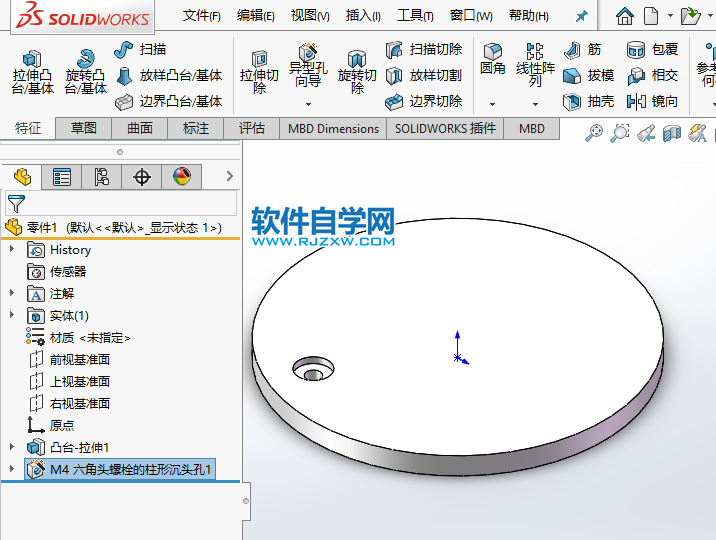The width and height of the screenshot is (716, 540).
Task: Switch to PropertyManager panel tab
Action: 62,177
